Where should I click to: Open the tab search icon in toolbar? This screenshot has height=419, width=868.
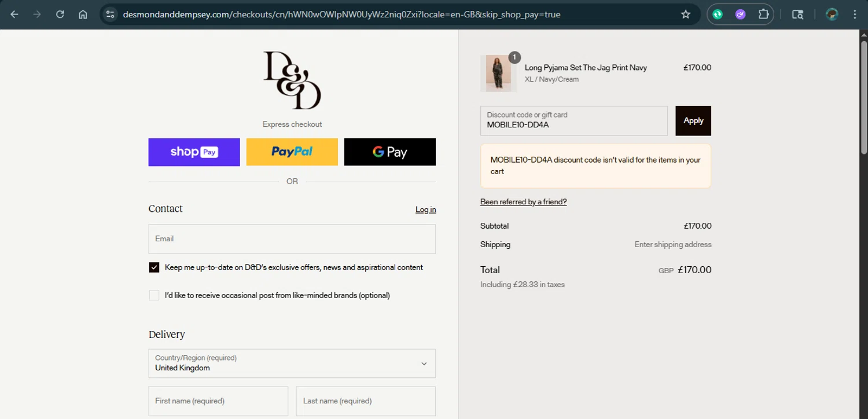797,14
